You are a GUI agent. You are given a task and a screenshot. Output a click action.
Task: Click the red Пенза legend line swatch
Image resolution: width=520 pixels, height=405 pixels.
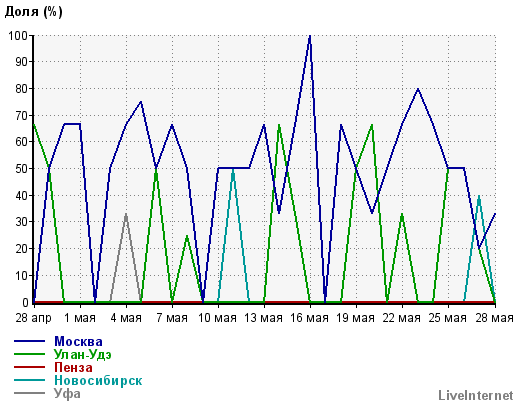[x=29, y=367]
